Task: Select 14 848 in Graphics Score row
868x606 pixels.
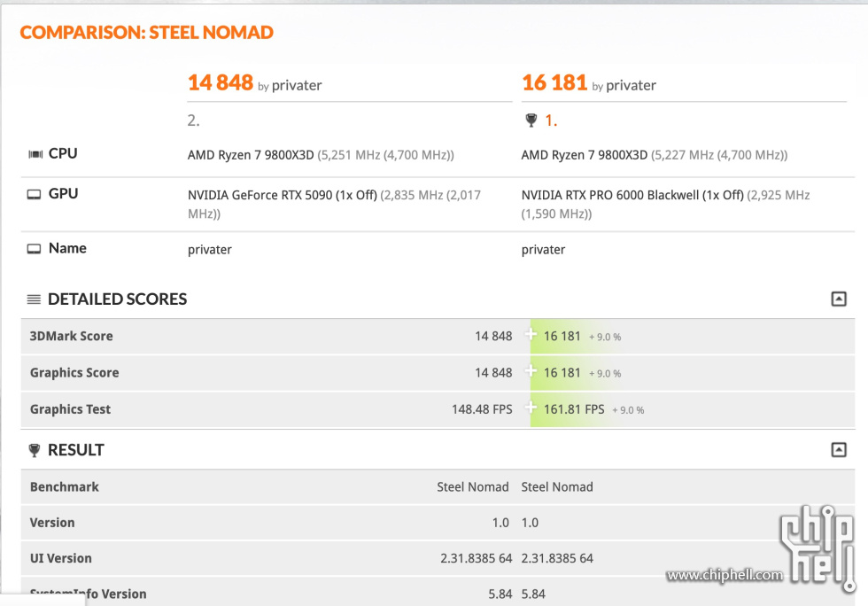Action: coord(493,373)
